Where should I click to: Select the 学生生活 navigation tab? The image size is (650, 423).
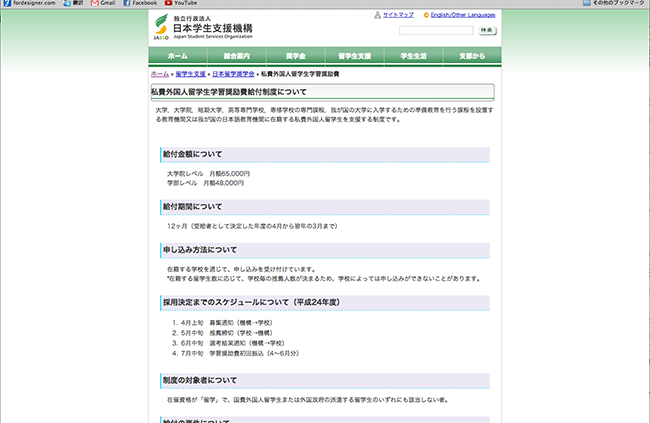pos(413,56)
